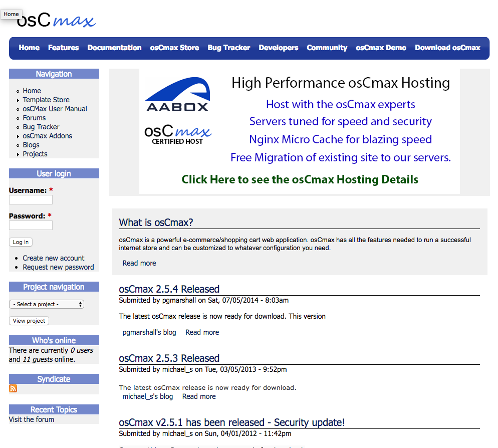Open the Community menu item

(327, 48)
